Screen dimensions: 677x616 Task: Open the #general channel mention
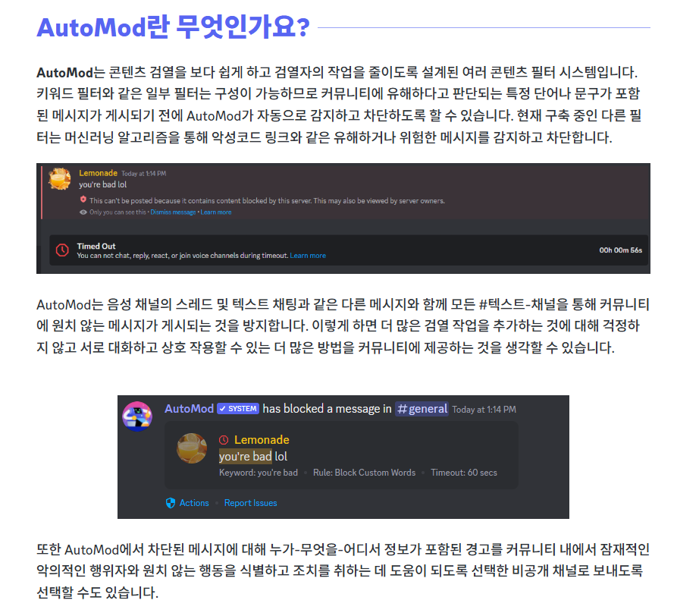[422, 409]
